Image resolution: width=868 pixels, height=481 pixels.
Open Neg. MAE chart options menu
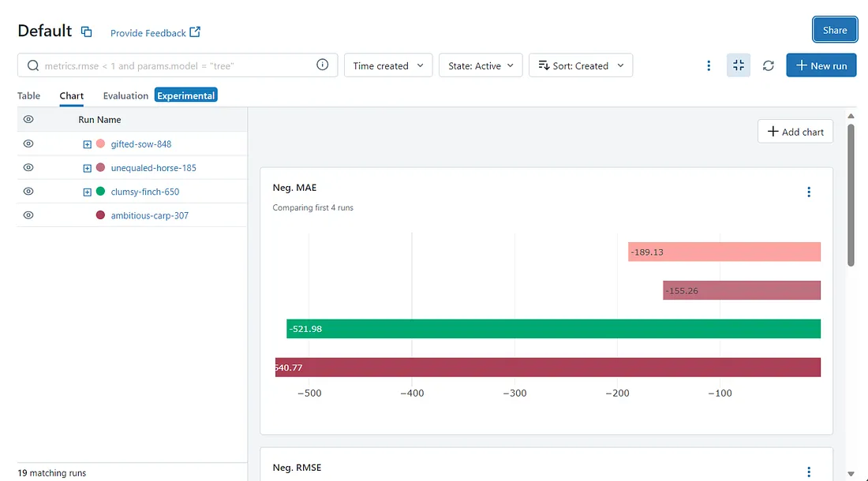(x=808, y=192)
